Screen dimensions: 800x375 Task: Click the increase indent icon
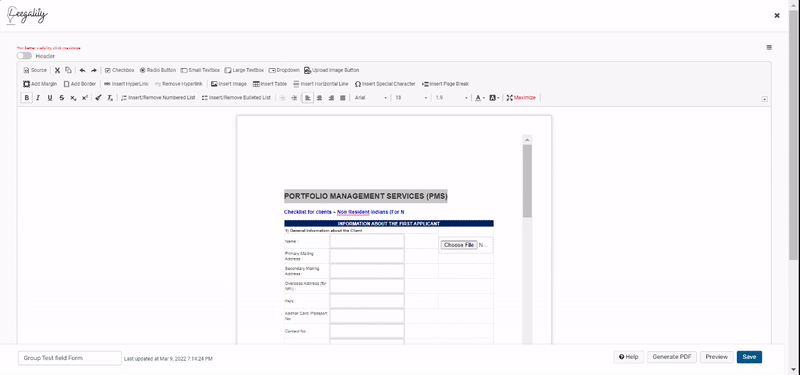pos(294,97)
